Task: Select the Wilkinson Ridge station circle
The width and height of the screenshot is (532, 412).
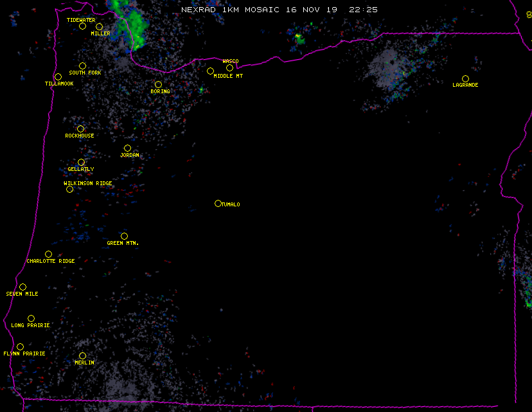Action: point(69,190)
